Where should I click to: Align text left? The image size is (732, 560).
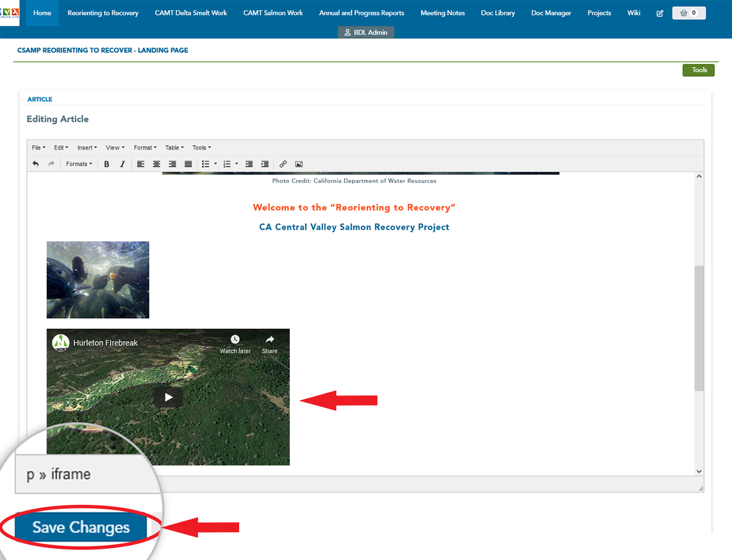[x=141, y=164]
